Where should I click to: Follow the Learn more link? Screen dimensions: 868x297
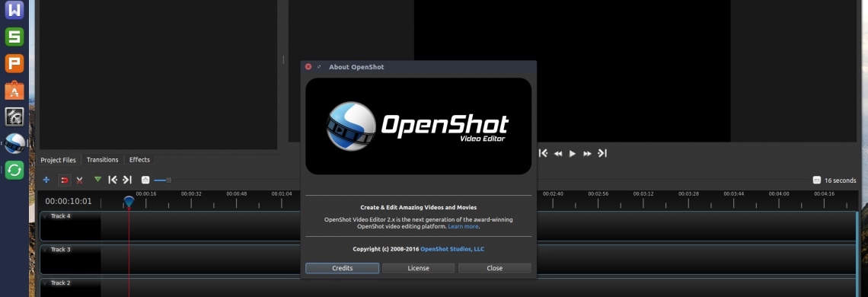(464, 227)
